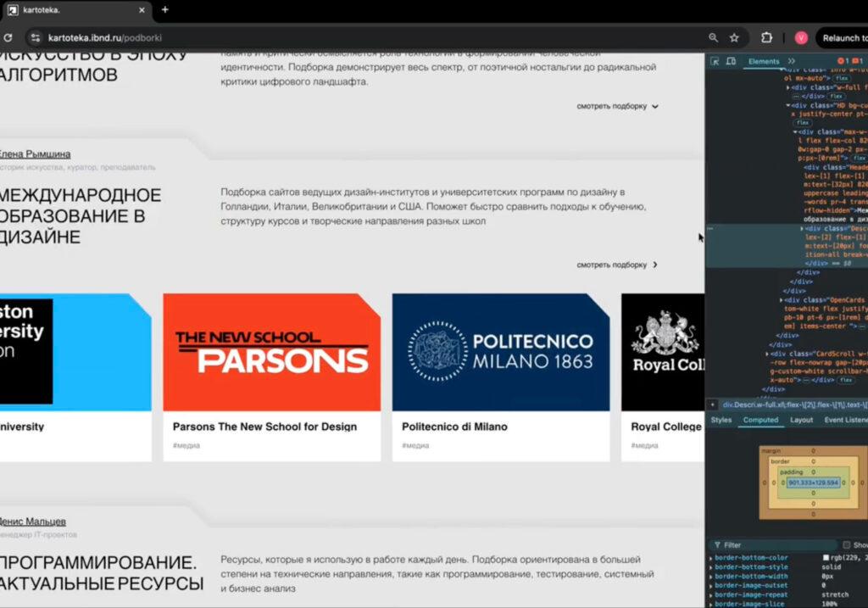Expand the border-image-slice computed property
The height and width of the screenshot is (608, 868).
(x=711, y=604)
